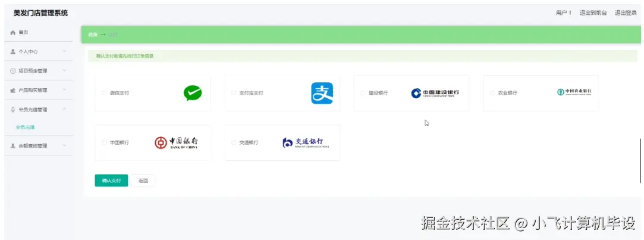Select the 中国银行 radio button
The width and height of the screenshot is (644, 240).
(x=104, y=142)
